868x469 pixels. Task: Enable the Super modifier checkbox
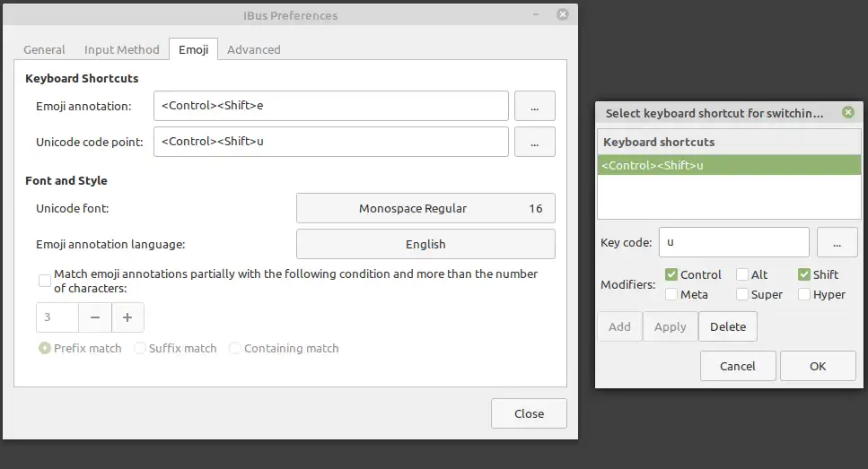742,294
